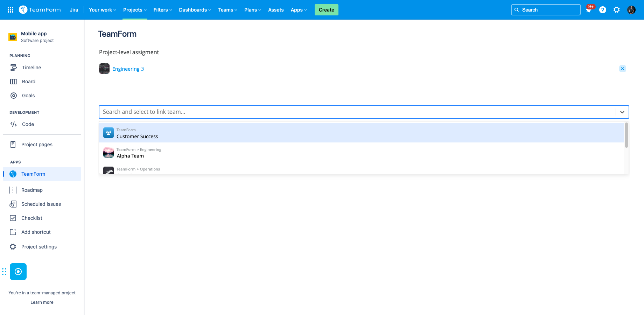Click the blue circular widget button

coord(18,272)
